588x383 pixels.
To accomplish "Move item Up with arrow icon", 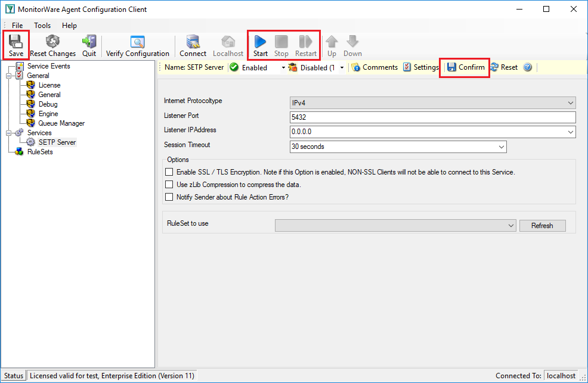I will click(332, 46).
